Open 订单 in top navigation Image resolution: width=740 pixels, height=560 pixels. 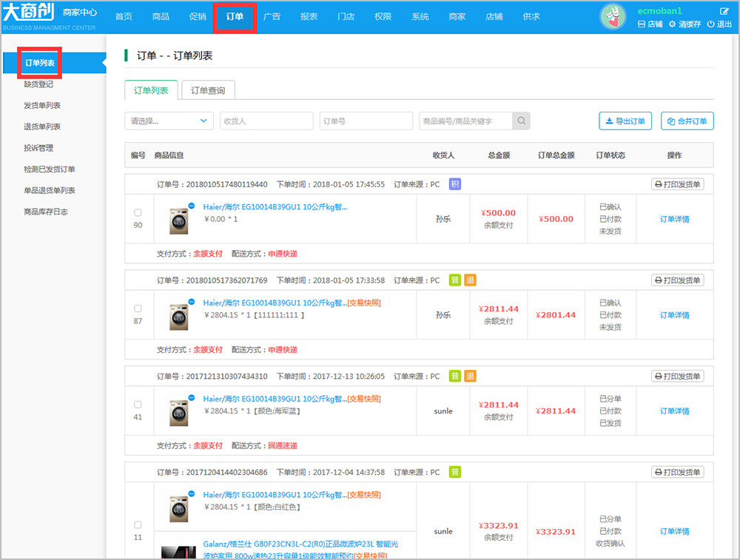(x=235, y=17)
